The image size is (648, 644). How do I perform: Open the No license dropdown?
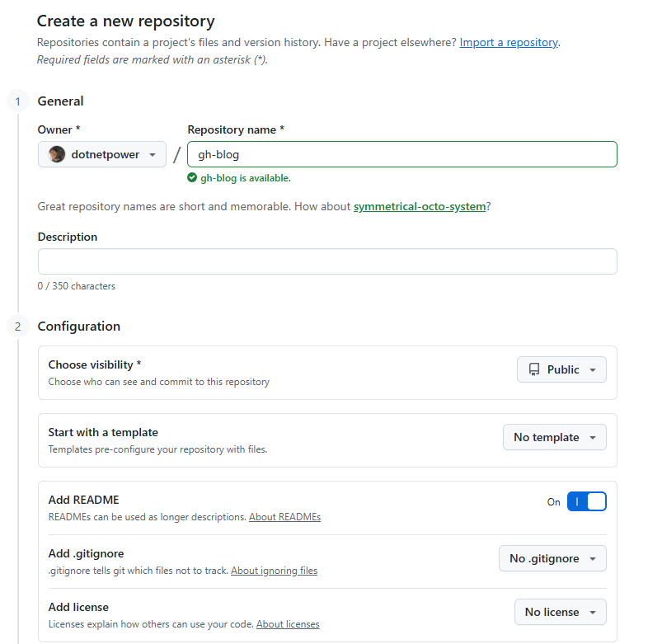tap(560, 612)
